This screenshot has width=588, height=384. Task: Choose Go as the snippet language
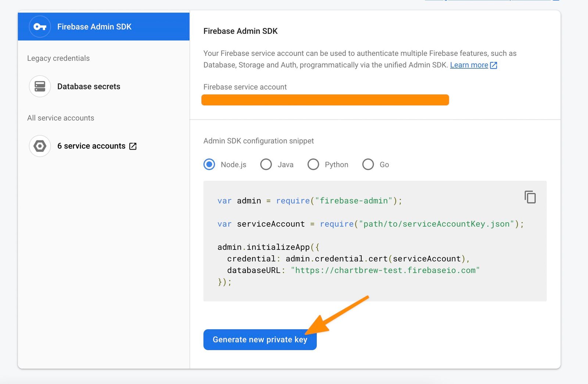[368, 164]
